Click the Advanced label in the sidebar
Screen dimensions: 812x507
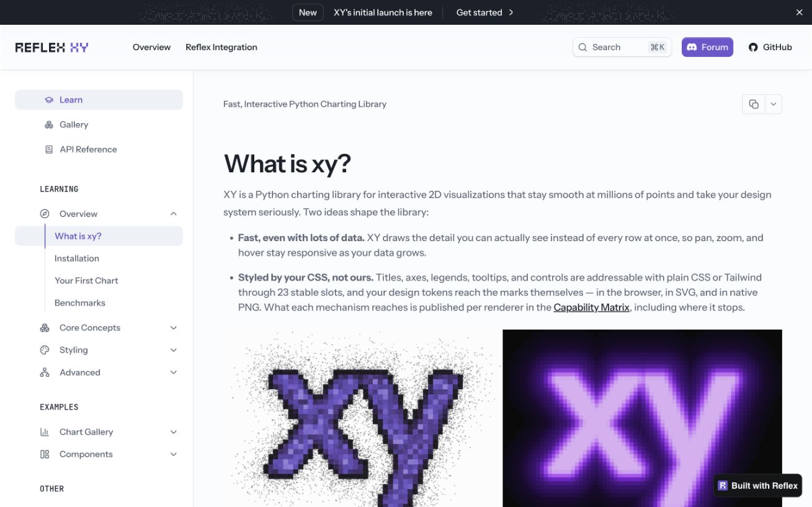tap(79, 373)
